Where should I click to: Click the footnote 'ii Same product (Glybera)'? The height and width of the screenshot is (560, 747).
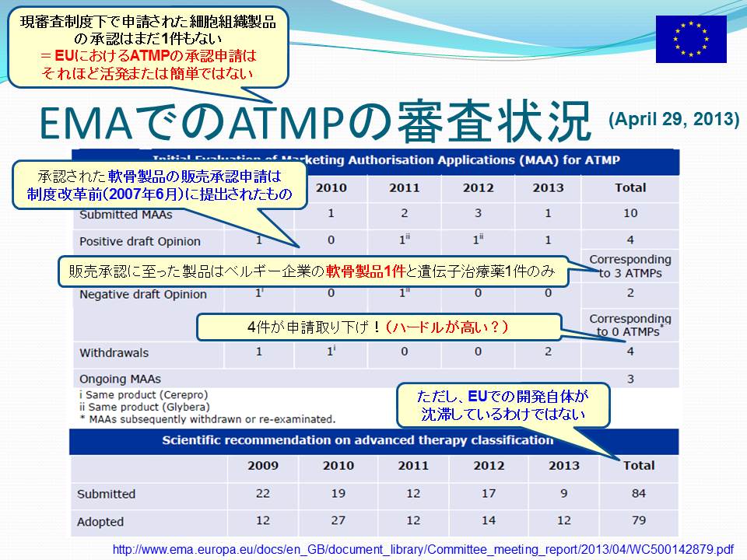pos(145,407)
